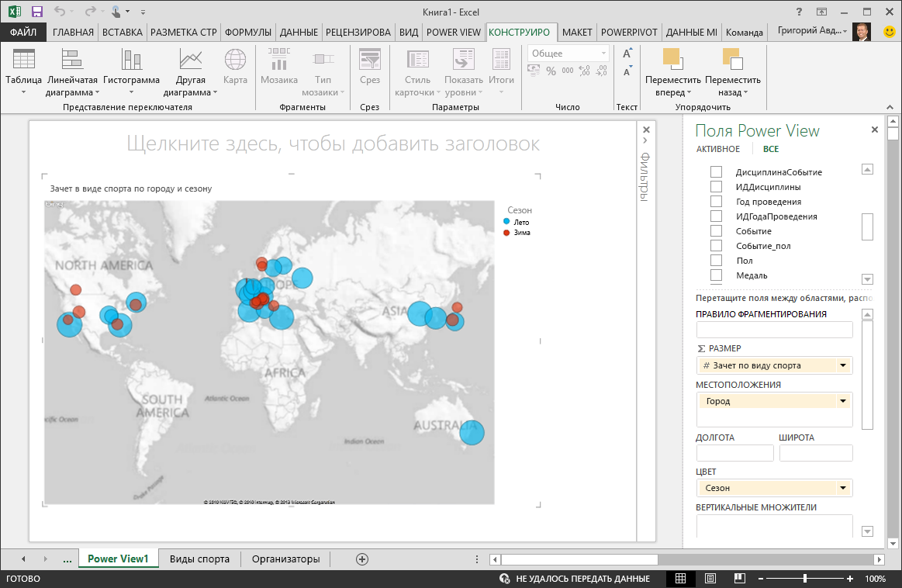This screenshot has height=588, width=902.
Task: Open the ФАЙЛ menu
Action: coord(23,33)
